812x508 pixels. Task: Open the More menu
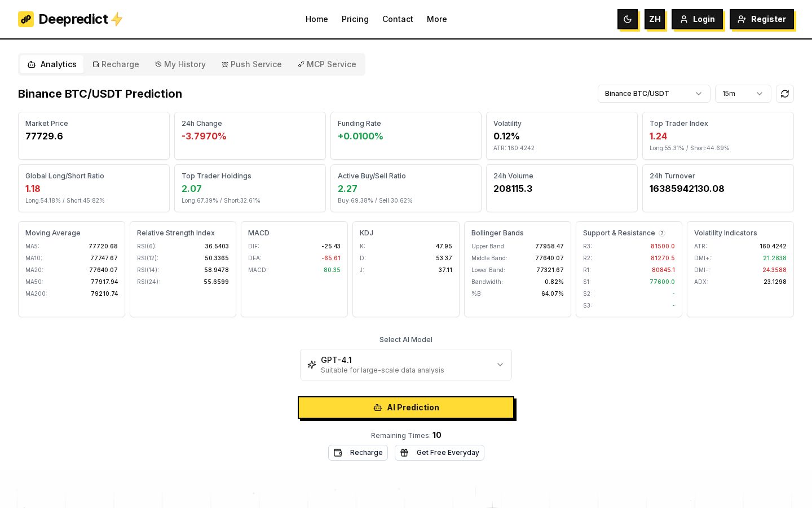click(437, 19)
